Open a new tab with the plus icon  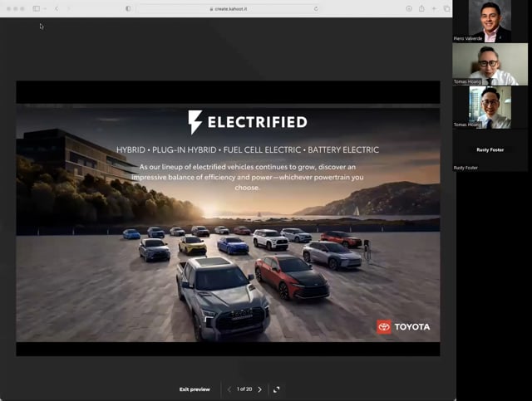pos(434,8)
